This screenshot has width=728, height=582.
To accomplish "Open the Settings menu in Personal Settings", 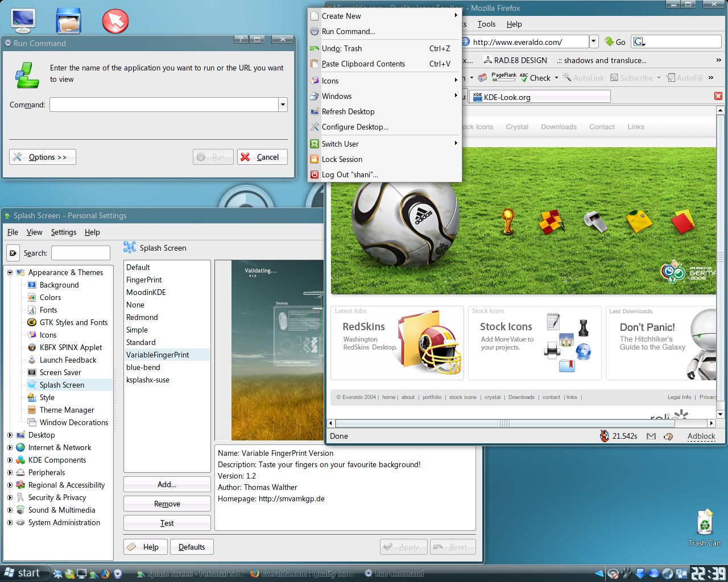I will pyautogui.click(x=63, y=232).
